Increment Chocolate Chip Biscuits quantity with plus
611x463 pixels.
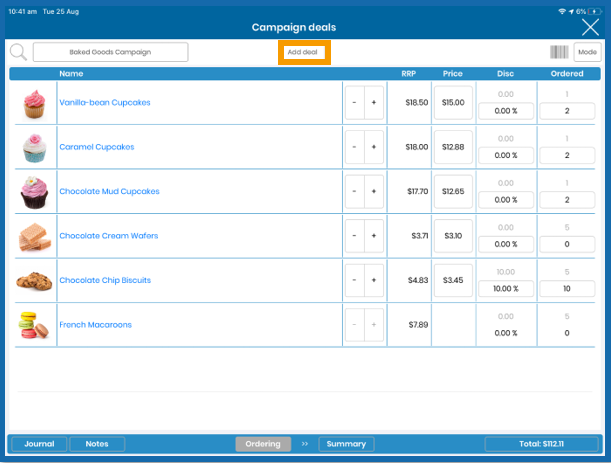374,280
